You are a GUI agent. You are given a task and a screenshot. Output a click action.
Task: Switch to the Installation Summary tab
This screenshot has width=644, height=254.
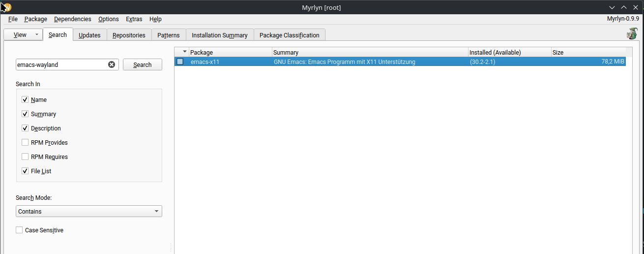pyautogui.click(x=219, y=35)
